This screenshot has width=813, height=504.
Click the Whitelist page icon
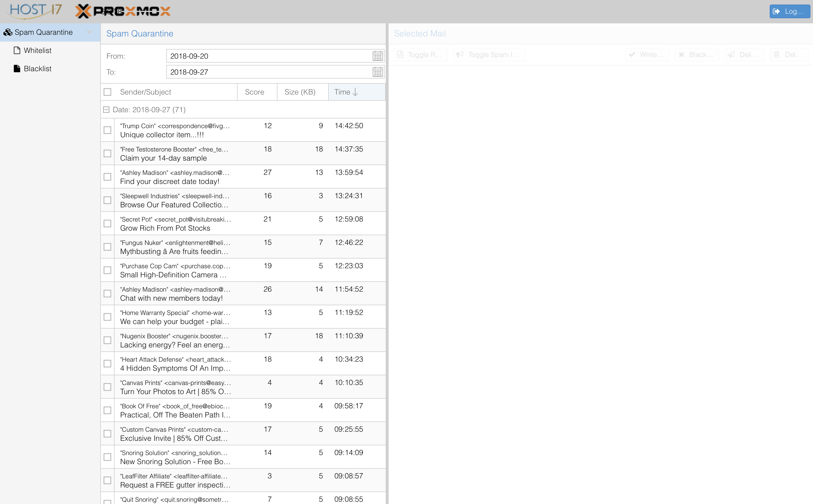tap(17, 50)
